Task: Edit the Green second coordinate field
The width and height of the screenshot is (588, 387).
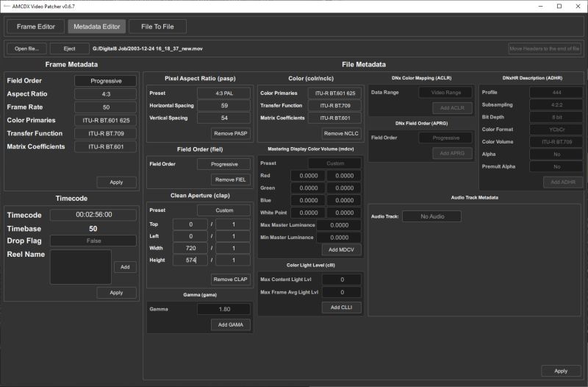Action: coord(344,188)
